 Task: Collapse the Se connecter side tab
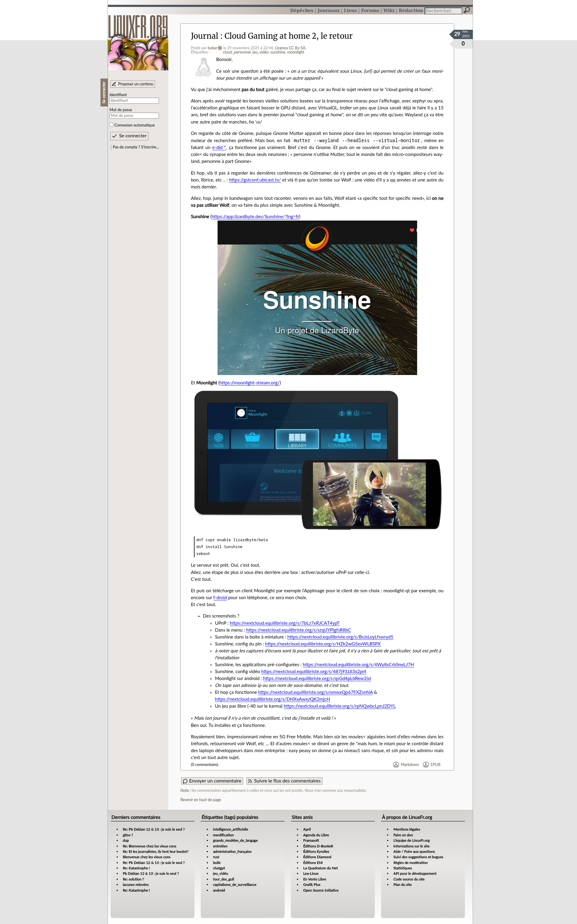[104, 92]
